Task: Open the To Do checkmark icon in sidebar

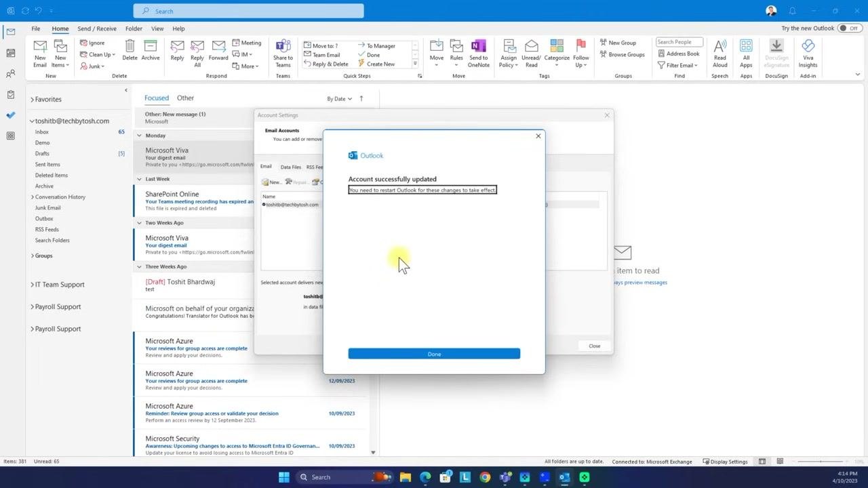Action: (10, 115)
